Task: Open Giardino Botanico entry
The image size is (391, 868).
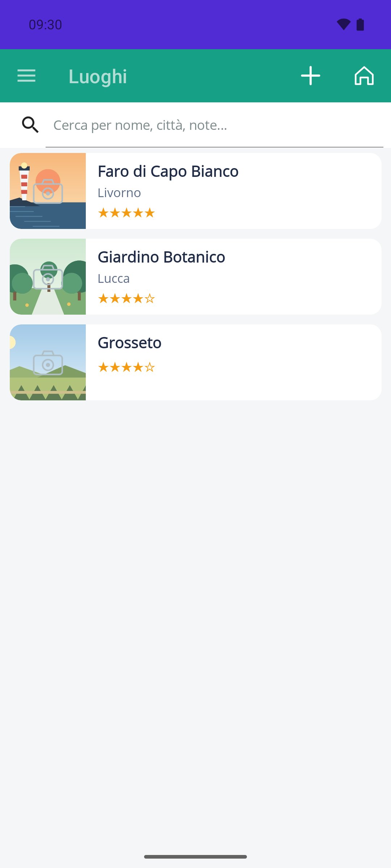Action: tap(195, 277)
